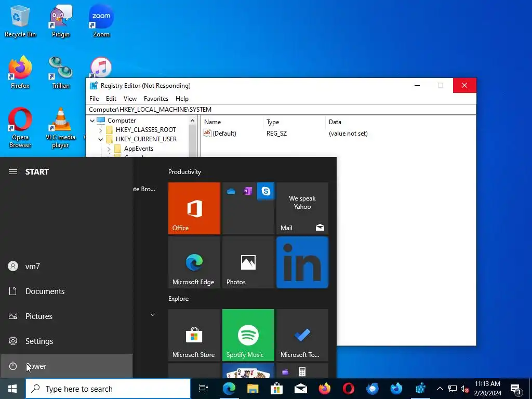
Task: Open the Spotify Music tile
Action: pos(248,335)
